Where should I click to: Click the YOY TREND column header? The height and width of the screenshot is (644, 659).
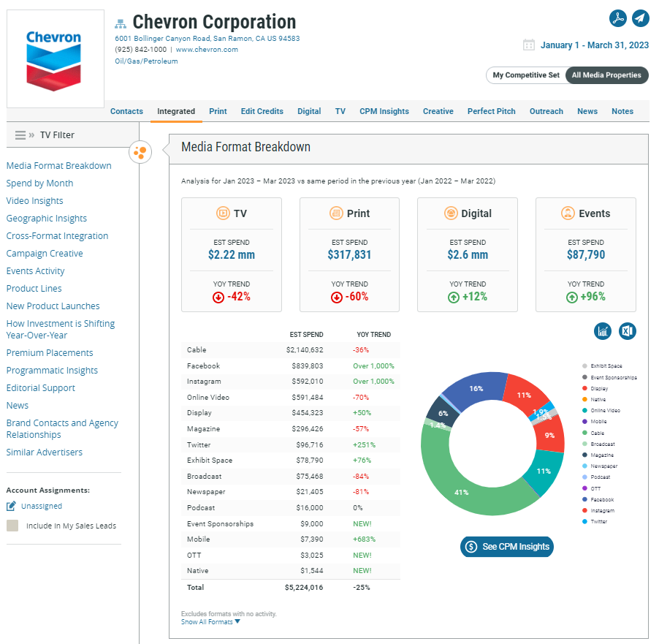click(x=373, y=334)
